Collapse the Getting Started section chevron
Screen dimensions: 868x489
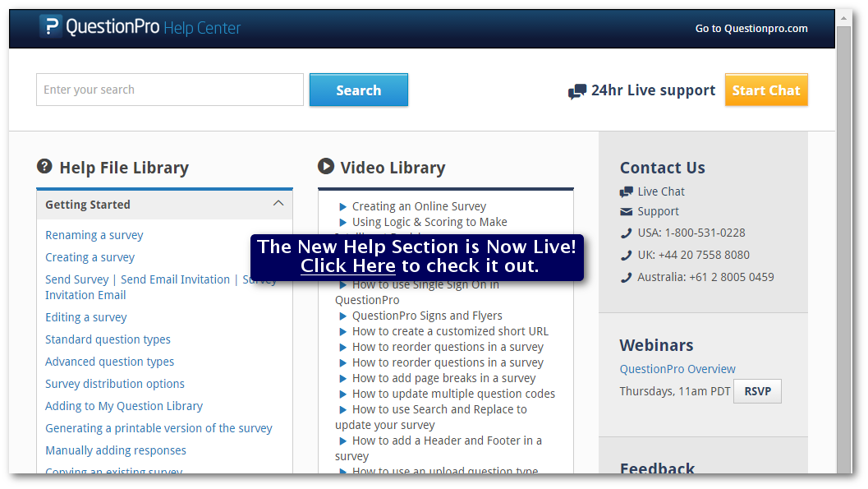click(x=278, y=203)
